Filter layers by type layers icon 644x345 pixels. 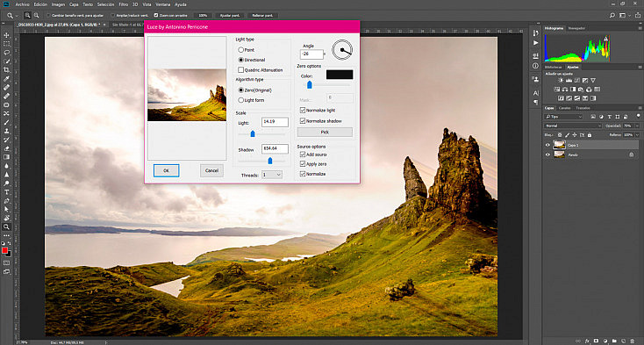(610, 117)
